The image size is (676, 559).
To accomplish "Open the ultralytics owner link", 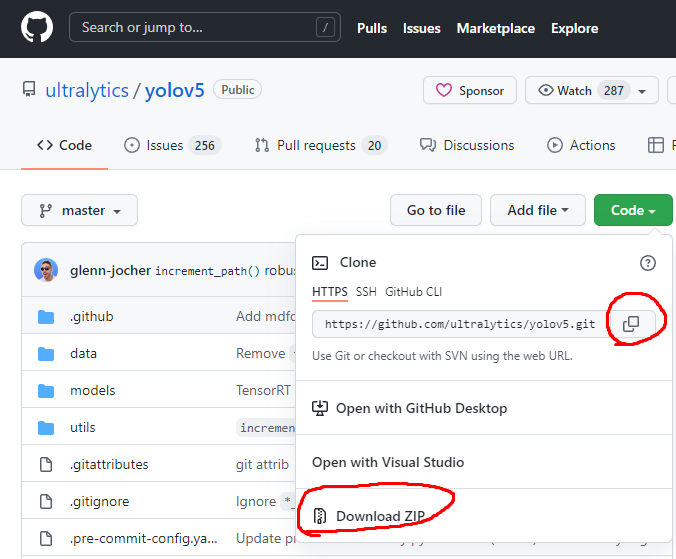I will pyautogui.click(x=87, y=91).
